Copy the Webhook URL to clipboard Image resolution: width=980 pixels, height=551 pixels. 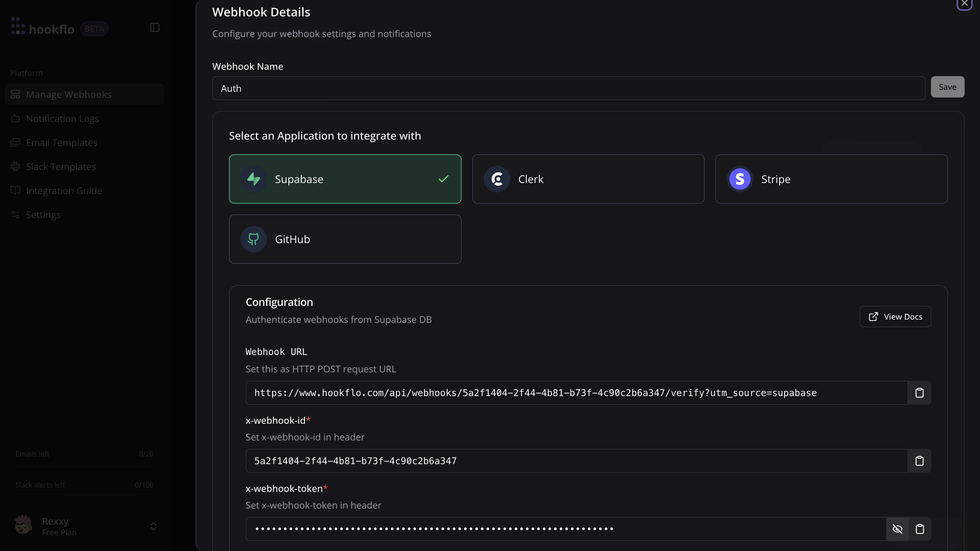coord(919,393)
